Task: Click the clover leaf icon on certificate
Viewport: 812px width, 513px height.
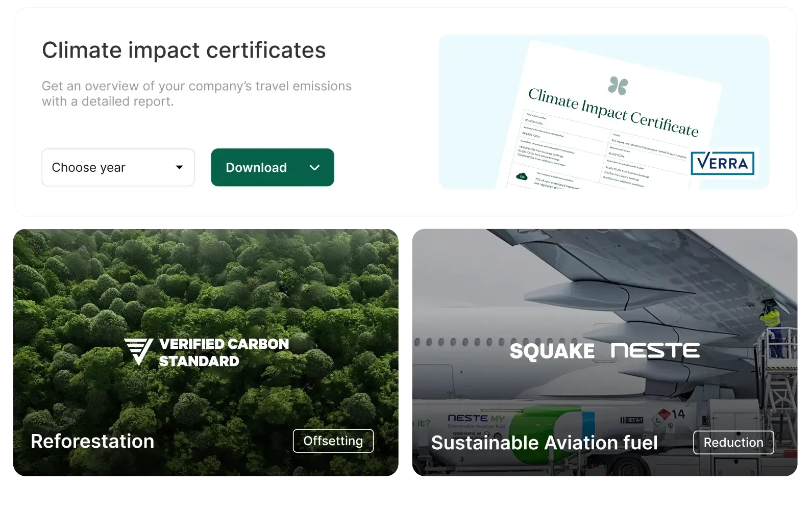Action: pyautogui.click(x=618, y=86)
